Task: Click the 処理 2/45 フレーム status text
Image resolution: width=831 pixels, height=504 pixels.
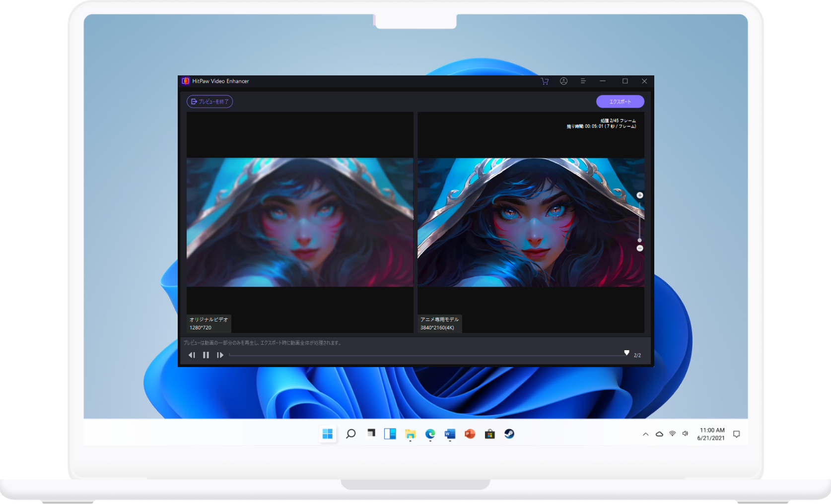Action: coord(618,121)
